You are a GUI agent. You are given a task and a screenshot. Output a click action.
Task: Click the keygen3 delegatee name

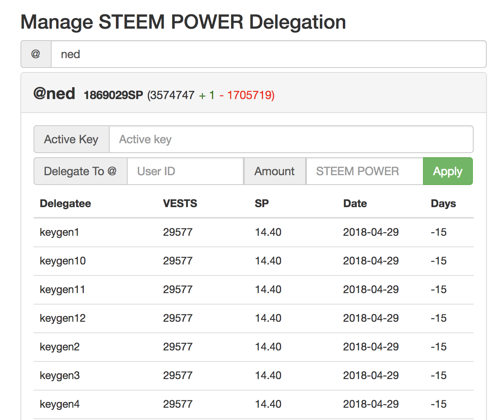point(59,375)
